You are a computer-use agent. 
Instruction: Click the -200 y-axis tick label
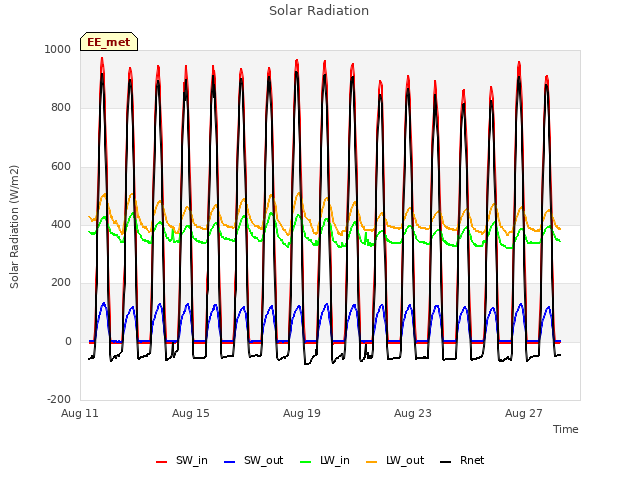(x=59, y=399)
